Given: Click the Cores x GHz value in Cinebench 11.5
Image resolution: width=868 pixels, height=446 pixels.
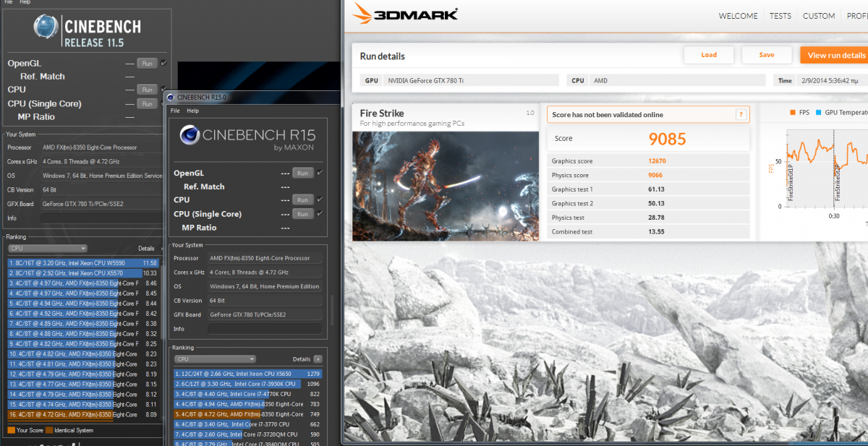Looking at the screenshot, I should 101,161.
